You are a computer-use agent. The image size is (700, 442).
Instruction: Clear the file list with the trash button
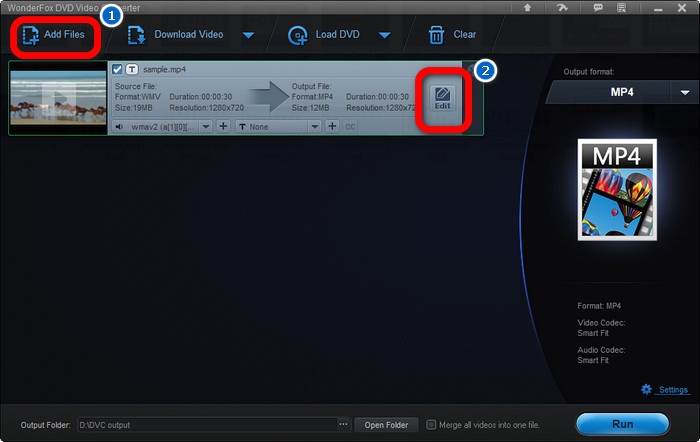pyautogui.click(x=452, y=35)
